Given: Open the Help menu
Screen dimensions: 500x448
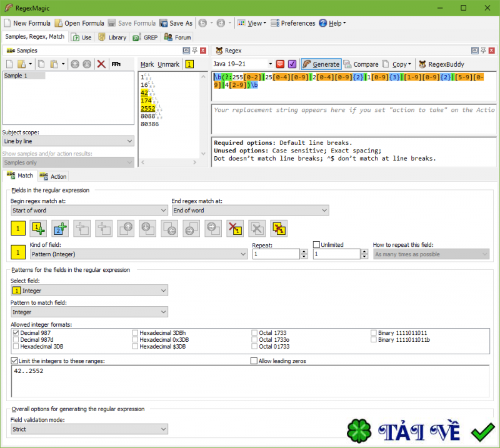Looking at the screenshot, I should point(332,23).
